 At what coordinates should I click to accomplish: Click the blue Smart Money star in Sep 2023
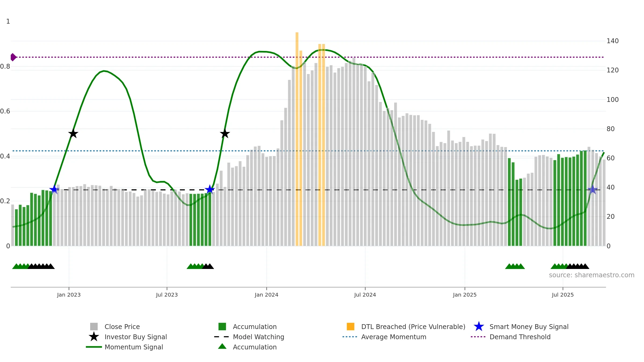[x=210, y=190]
